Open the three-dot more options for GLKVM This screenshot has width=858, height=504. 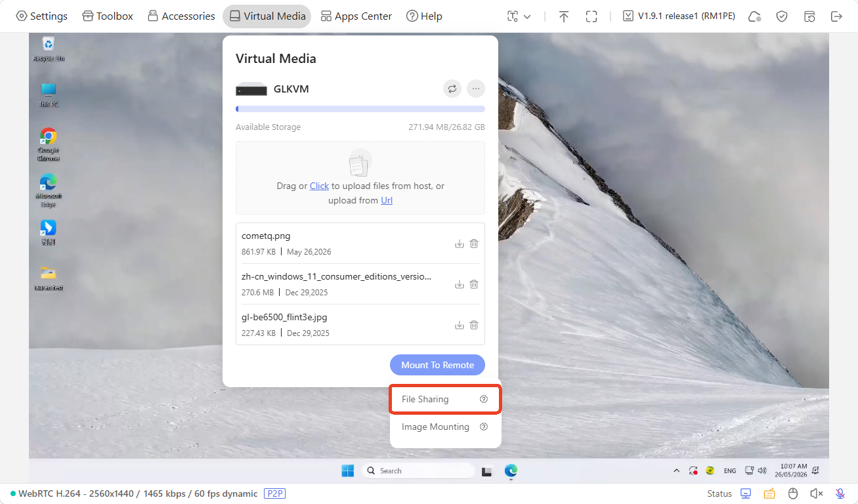[476, 89]
